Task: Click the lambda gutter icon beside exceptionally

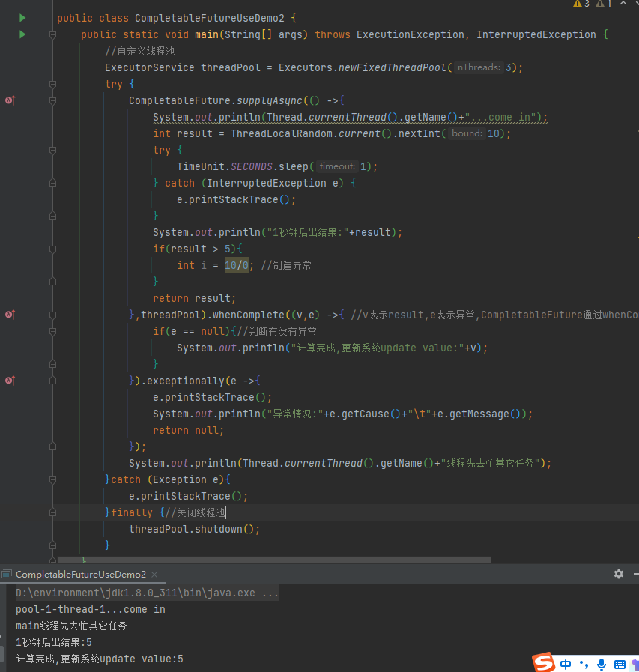Action: click(x=10, y=381)
